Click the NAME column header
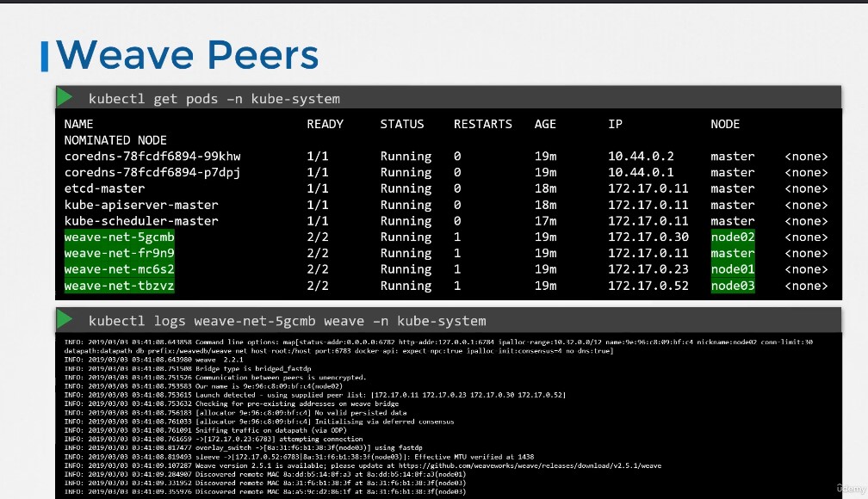868x499 pixels. click(78, 124)
